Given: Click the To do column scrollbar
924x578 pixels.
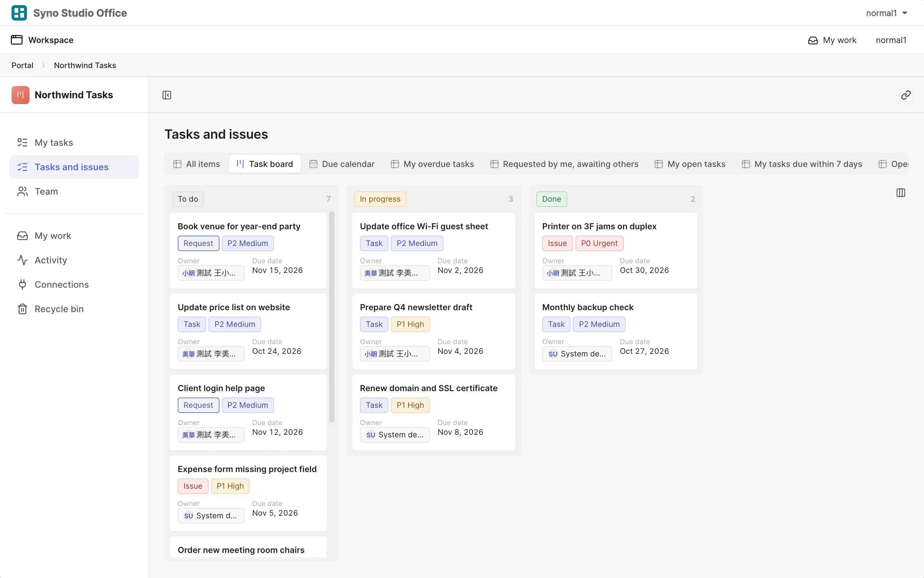Looking at the screenshot, I should pyautogui.click(x=331, y=317).
